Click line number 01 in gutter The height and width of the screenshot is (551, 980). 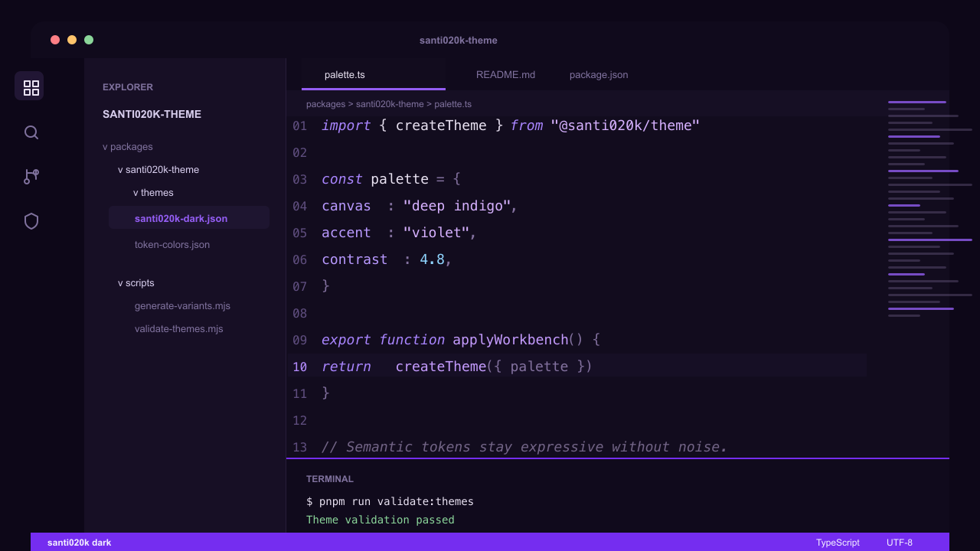299,126
